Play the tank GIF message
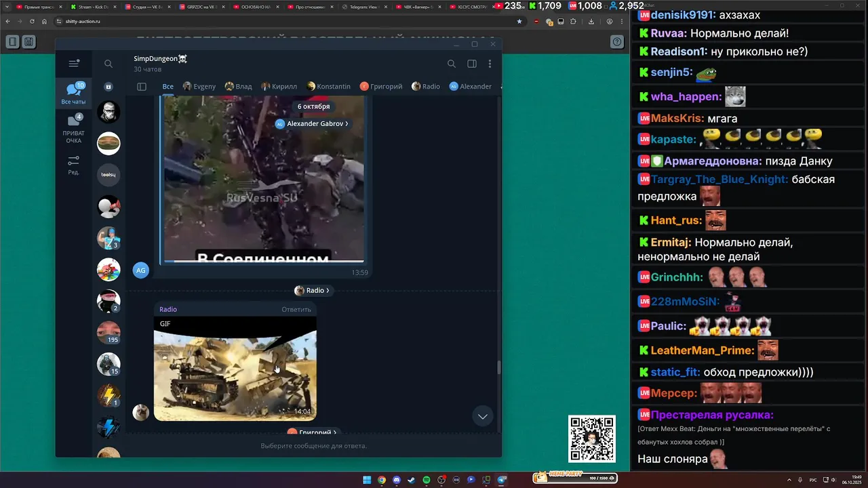The width and height of the screenshot is (868, 488). 235,369
